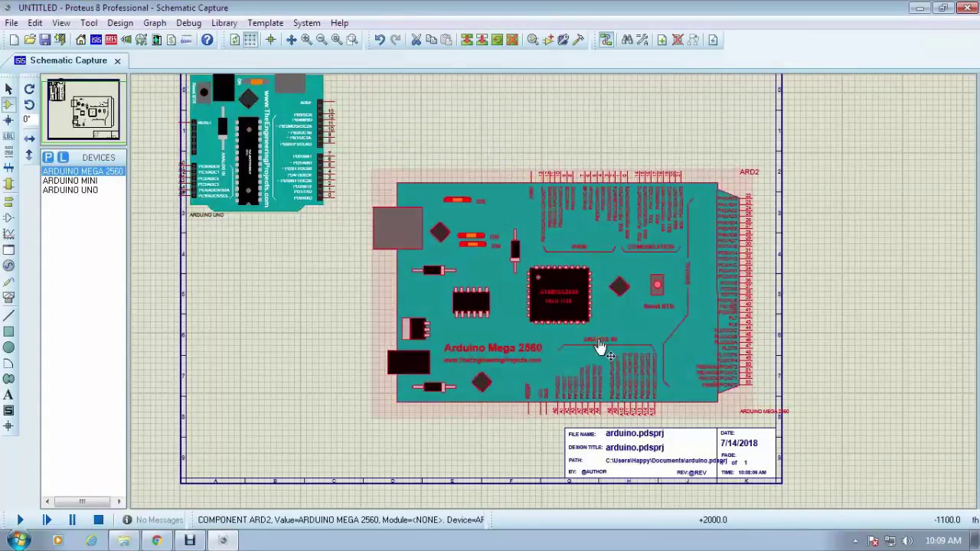Image resolution: width=980 pixels, height=551 pixels.
Task: Open the blue Help question mark icon
Action: point(207,40)
